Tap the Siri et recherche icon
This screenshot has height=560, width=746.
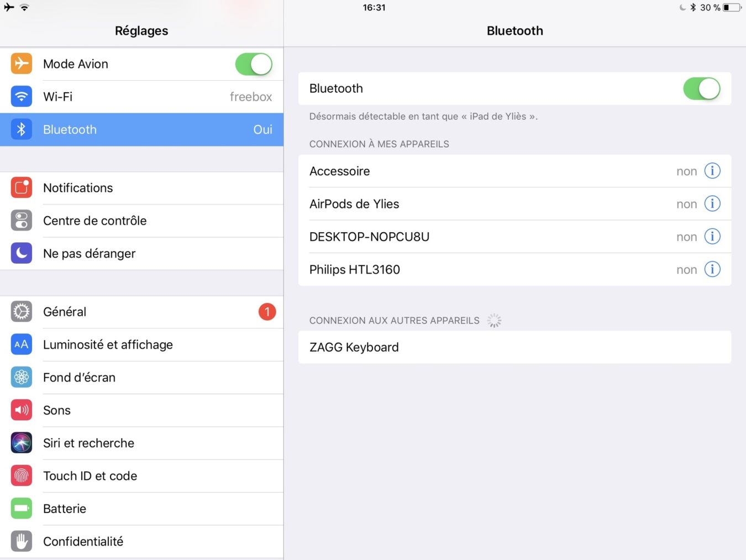(x=22, y=443)
